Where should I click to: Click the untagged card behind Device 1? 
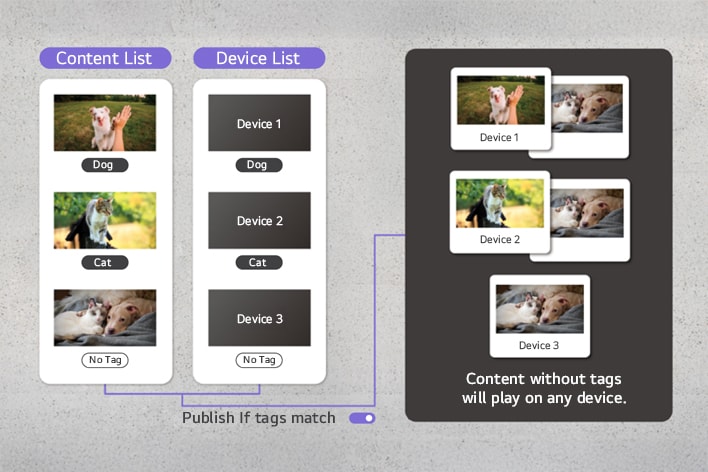(591, 117)
